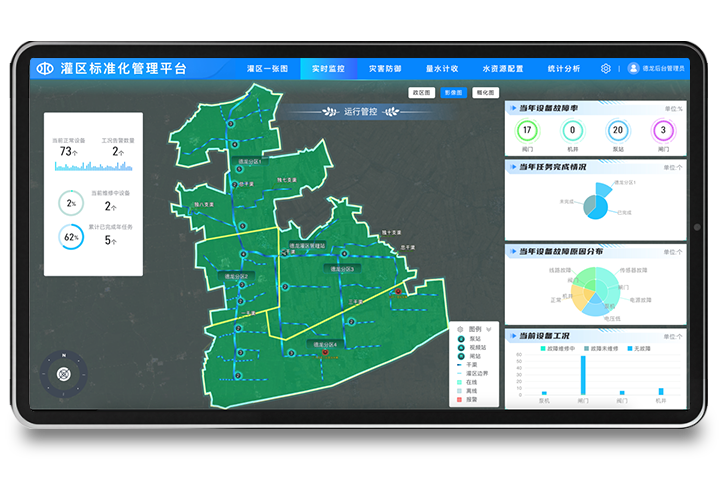This screenshot has width=724, height=497.
Task: Open the 水资源配置 tab
Action: (502, 69)
